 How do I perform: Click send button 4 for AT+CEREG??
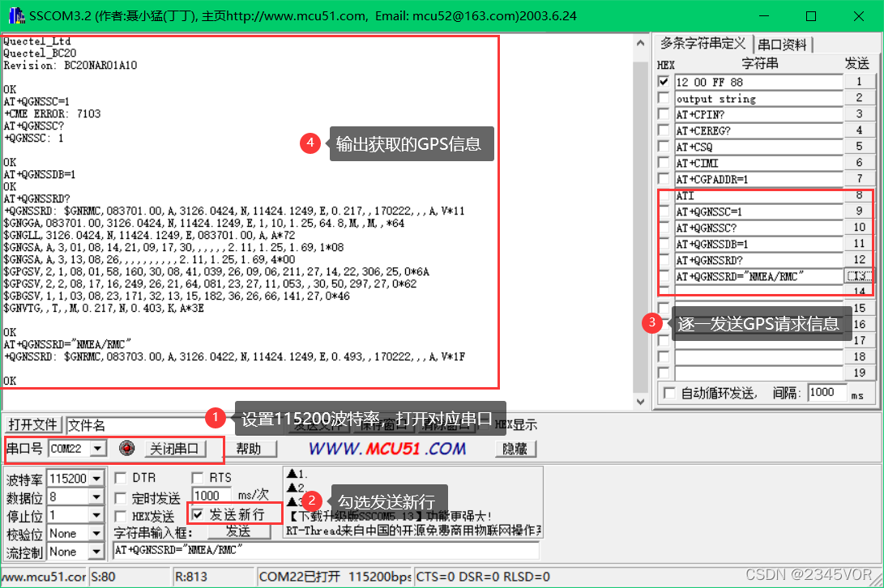(x=859, y=130)
